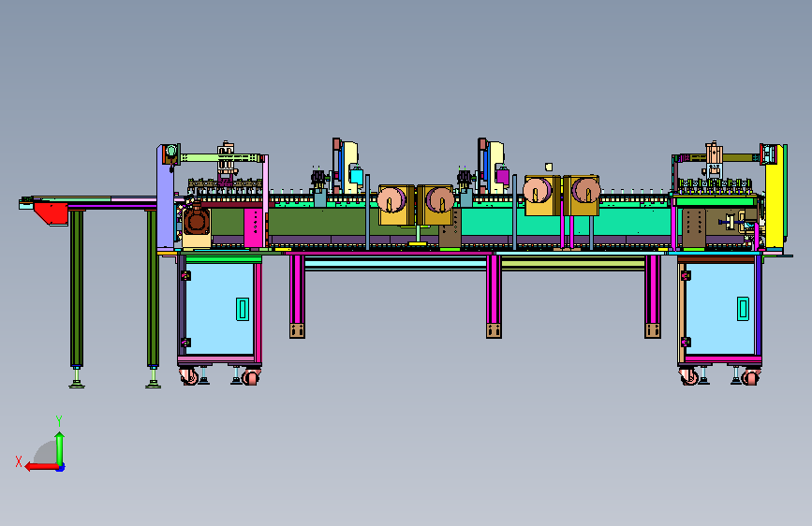Screen dimensions: 812x526
Task: Select the light green horizontal beam above left gantry
Action: click(x=220, y=158)
